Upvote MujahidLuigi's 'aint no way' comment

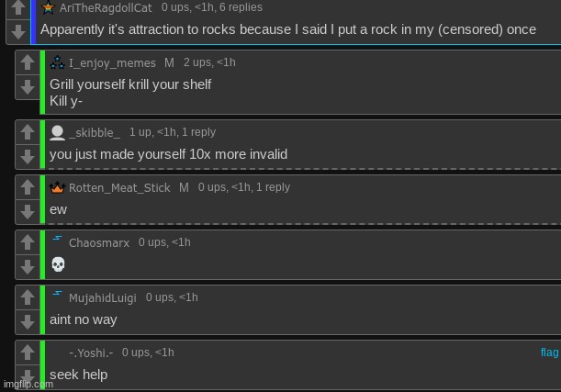[28, 297]
